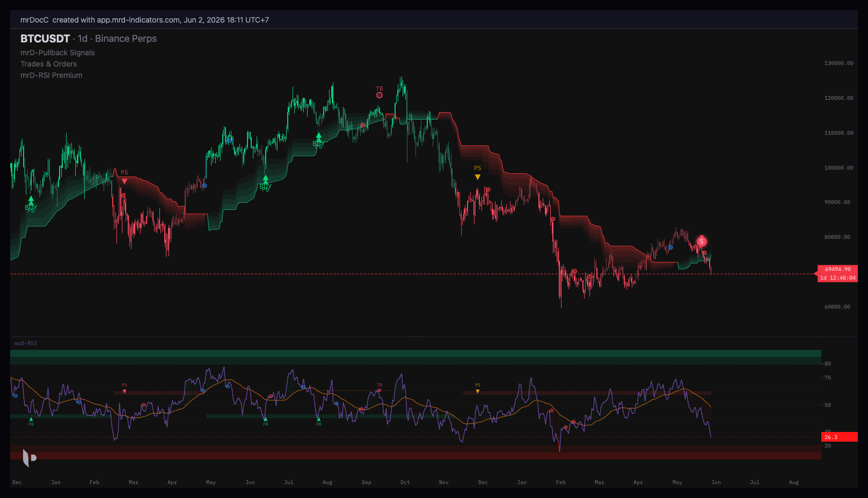Image resolution: width=868 pixels, height=498 pixels.
Task: Click the 130000.00 price axis label
Action: point(838,63)
